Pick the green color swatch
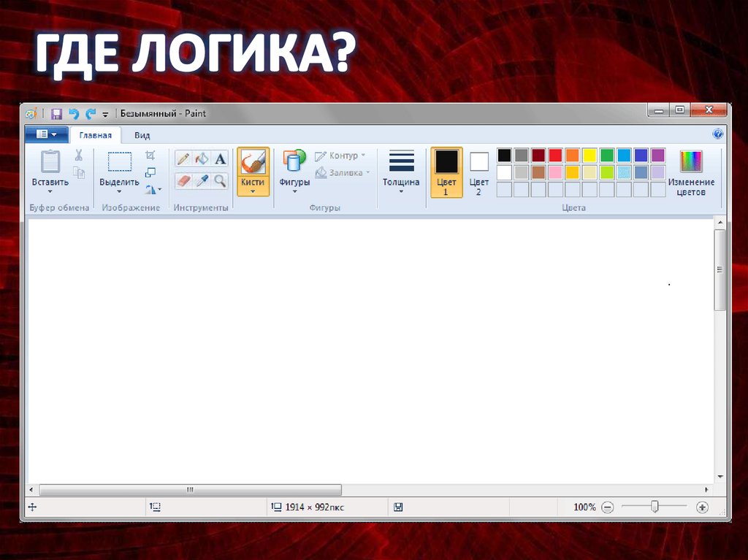Image resolution: width=748 pixels, height=560 pixels. click(607, 155)
